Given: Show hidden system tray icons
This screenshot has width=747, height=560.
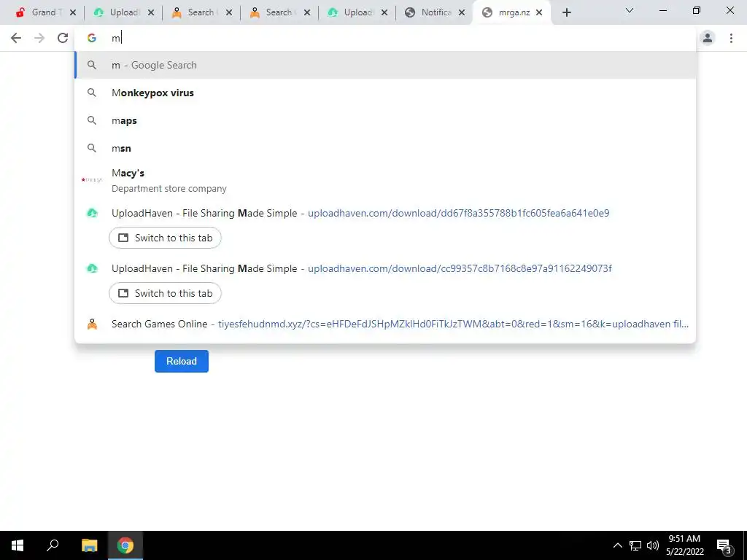Looking at the screenshot, I should point(617,545).
